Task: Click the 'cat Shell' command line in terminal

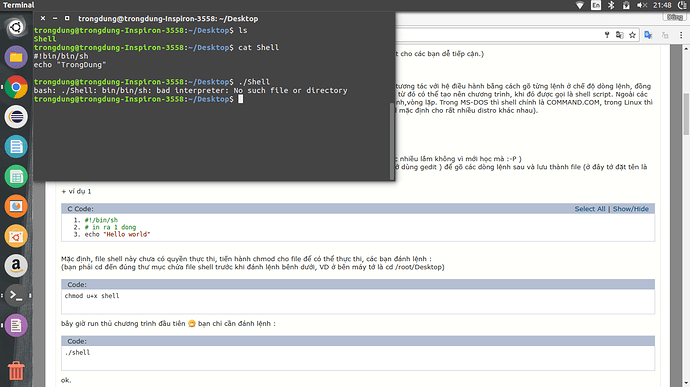Action: 156,48
